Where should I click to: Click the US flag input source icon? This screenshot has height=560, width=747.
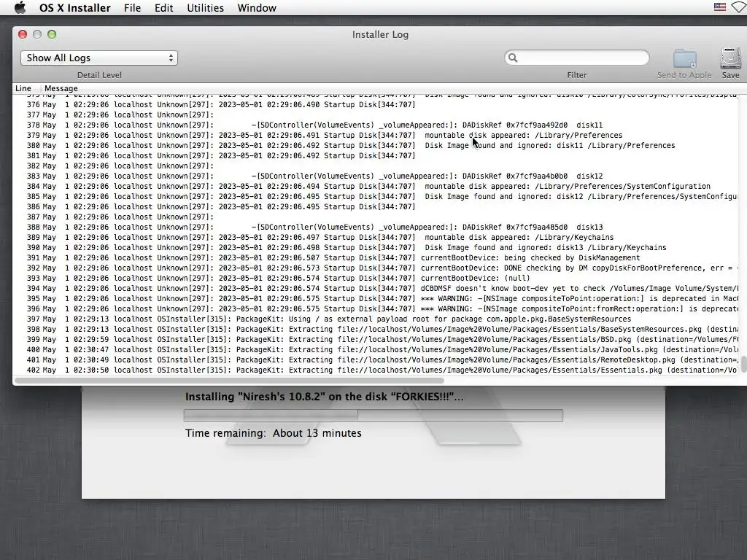point(720,7)
